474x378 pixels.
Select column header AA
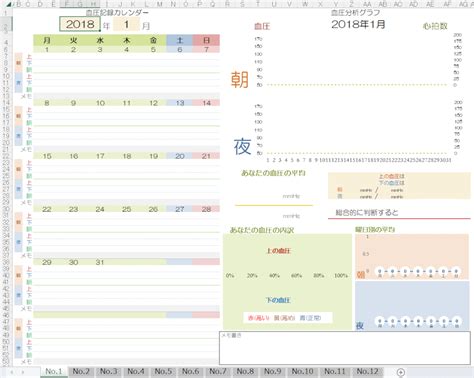coord(367,4)
